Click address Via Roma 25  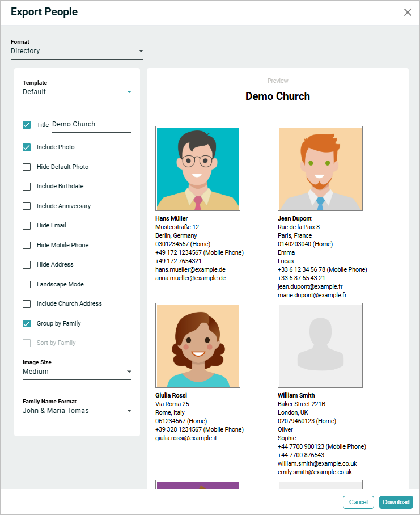pyautogui.click(x=172, y=404)
